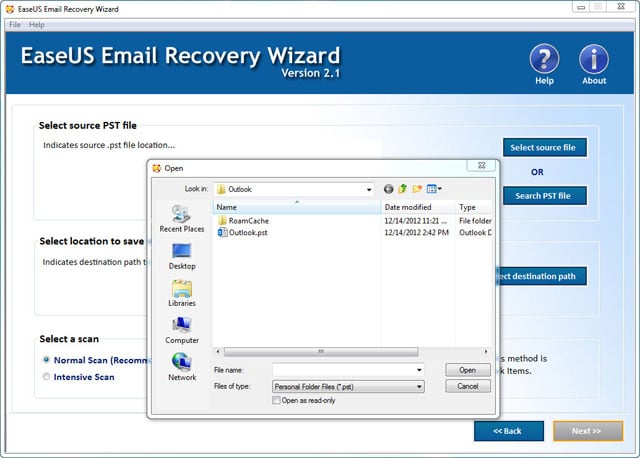This screenshot has height=458, width=640.
Task: Open Network in the places bar
Action: (182, 366)
